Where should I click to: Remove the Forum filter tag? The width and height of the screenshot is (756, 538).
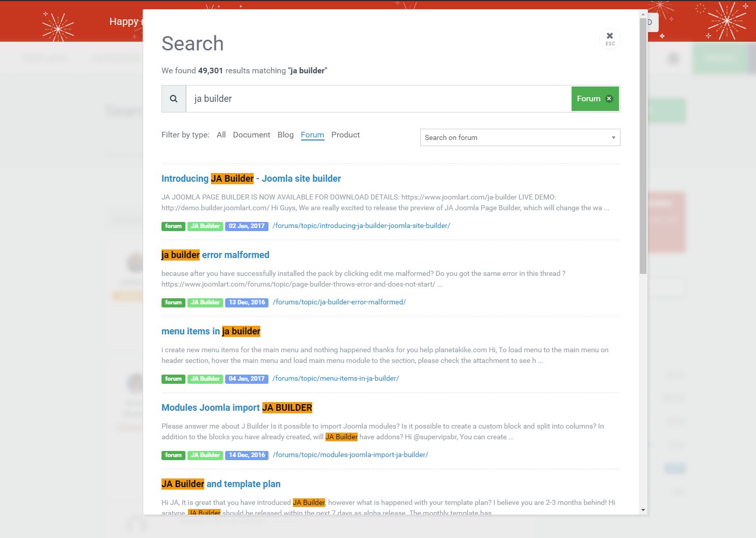click(x=609, y=99)
